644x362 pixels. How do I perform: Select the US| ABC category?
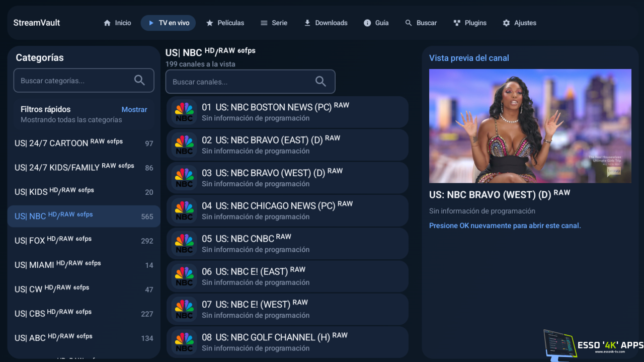[84, 338]
